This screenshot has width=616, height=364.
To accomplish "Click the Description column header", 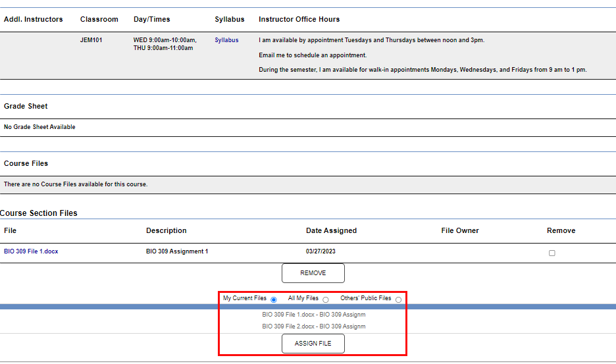I will [166, 230].
